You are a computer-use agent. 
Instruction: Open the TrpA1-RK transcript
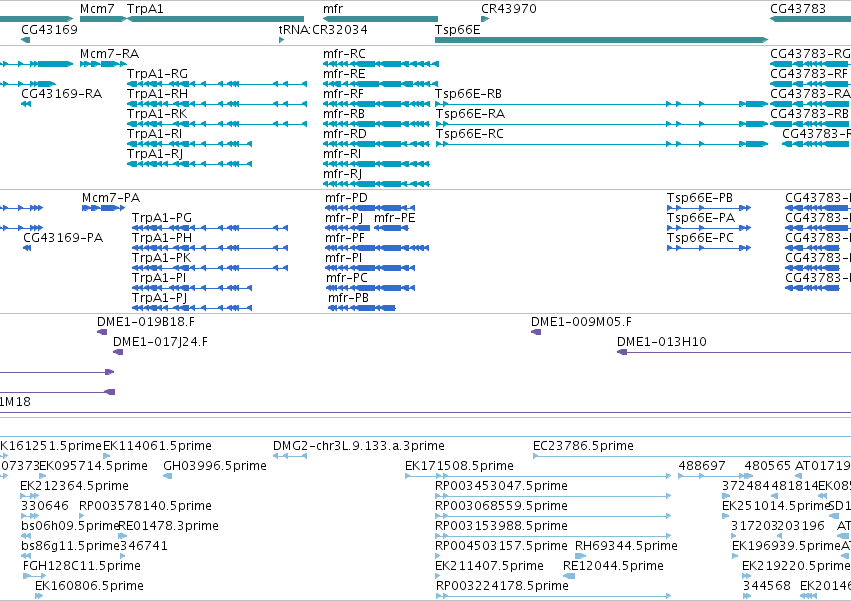(157, 114)
